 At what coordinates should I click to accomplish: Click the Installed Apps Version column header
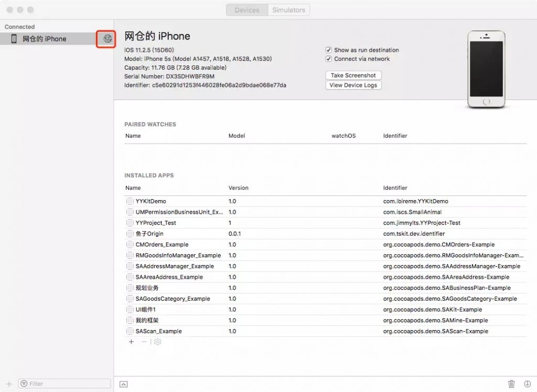point(239,188)
